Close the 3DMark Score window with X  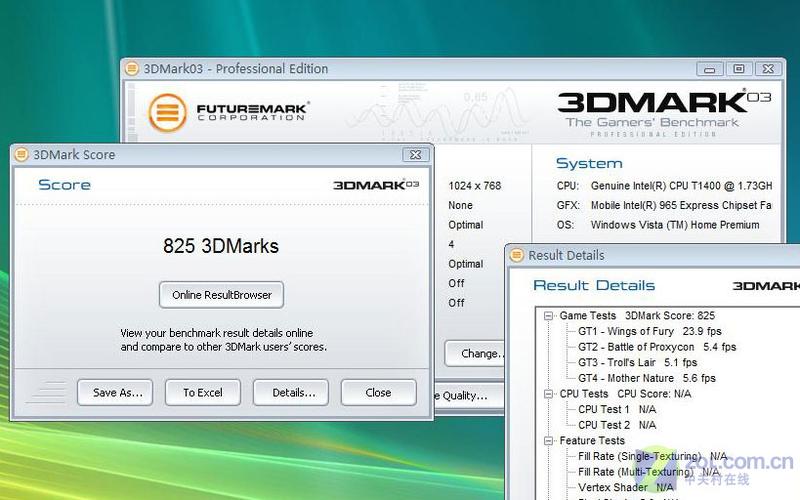point(415,155)
